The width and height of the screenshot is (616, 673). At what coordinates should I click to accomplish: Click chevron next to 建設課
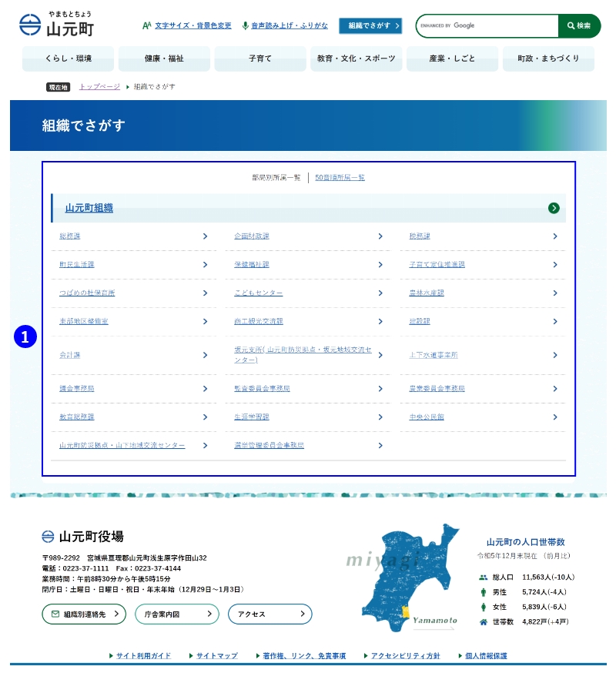(x=555, y=321)
